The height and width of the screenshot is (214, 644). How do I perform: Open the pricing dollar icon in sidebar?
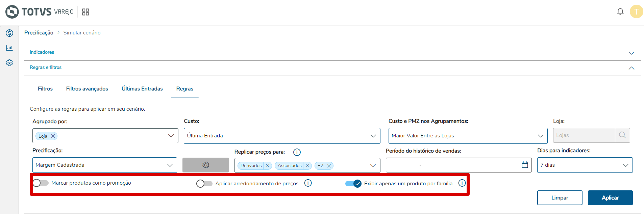(x=9, y=33)
